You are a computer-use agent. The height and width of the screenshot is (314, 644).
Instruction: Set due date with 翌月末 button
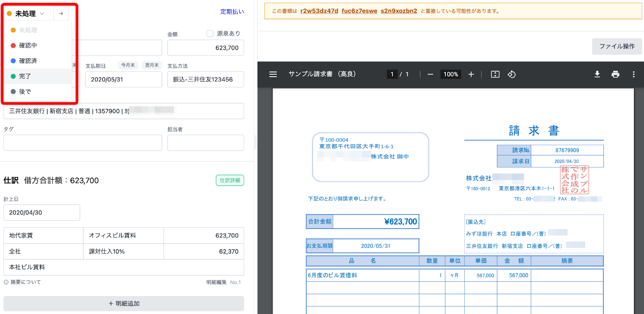pos(152,65)
